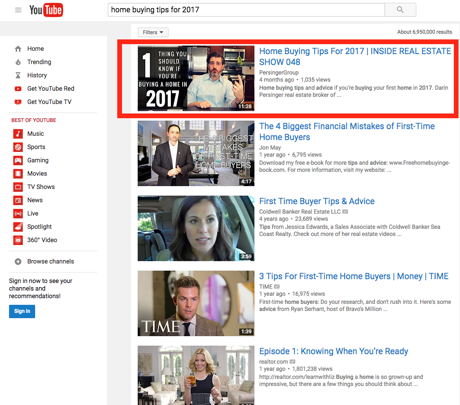Open the Browse channels link

point(51,262)
